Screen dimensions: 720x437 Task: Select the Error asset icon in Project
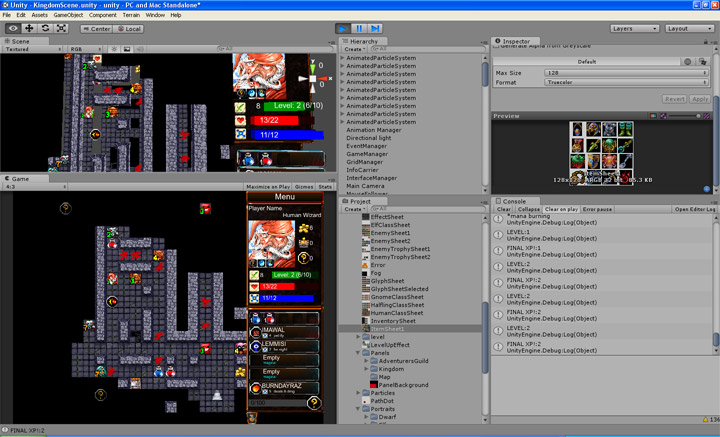(x=366, y=265)
